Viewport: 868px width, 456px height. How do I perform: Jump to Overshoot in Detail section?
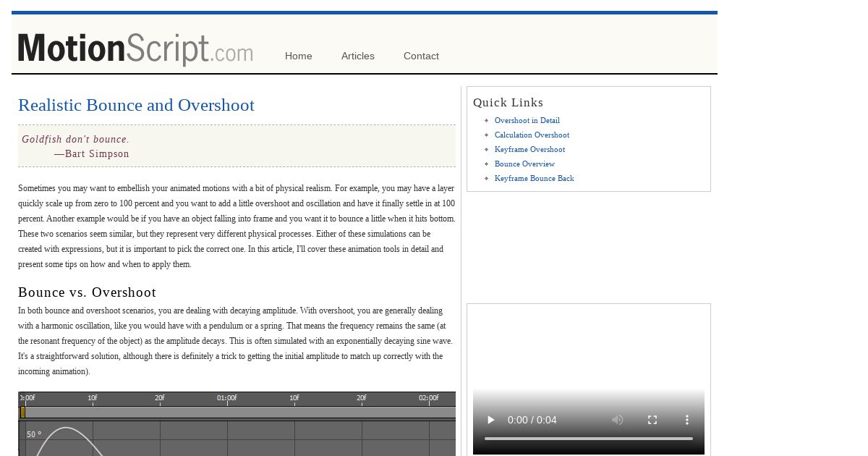coord(527,120)
